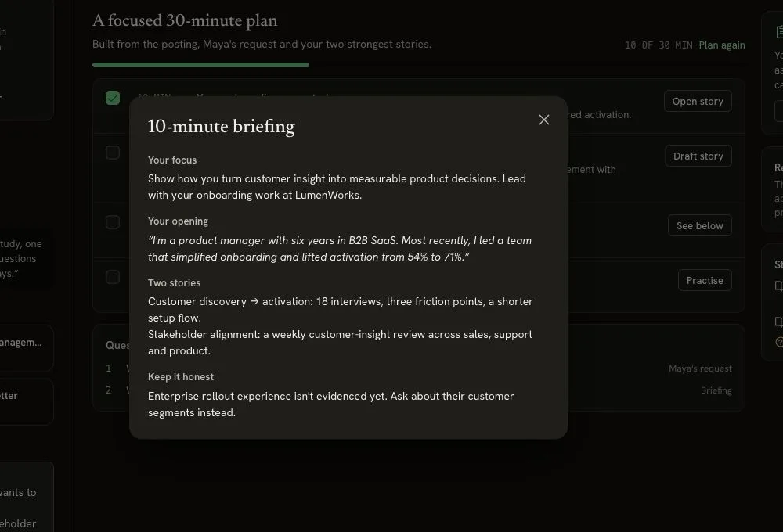The image size is (783, 532).
Task: Click the upper book icon on the right
Action: tap(778, 286)
